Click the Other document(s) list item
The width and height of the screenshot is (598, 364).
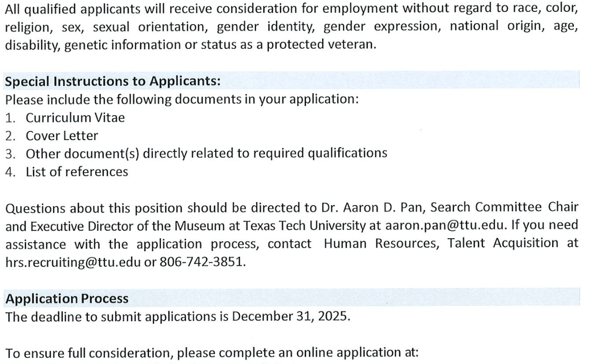206,153
